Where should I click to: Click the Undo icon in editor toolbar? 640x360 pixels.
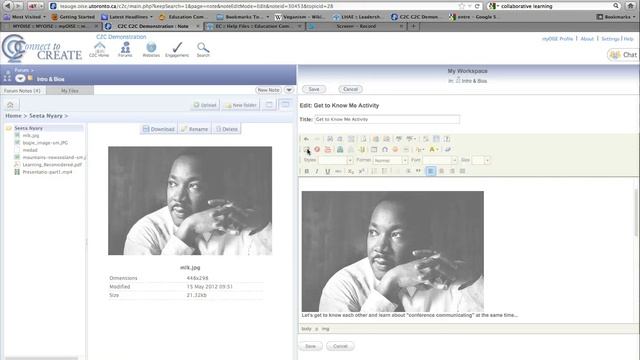point(306,139)
